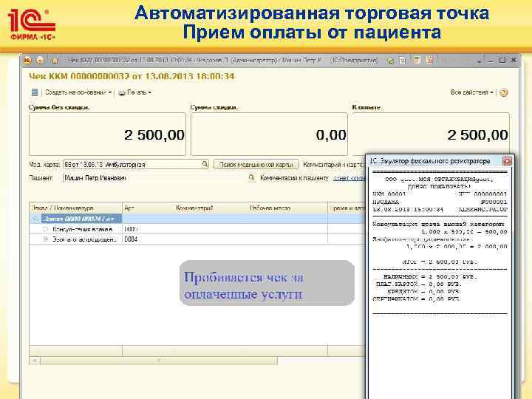
Task: Collapse the Заказ 0000 000247 order row
Action: click(35, 219)
